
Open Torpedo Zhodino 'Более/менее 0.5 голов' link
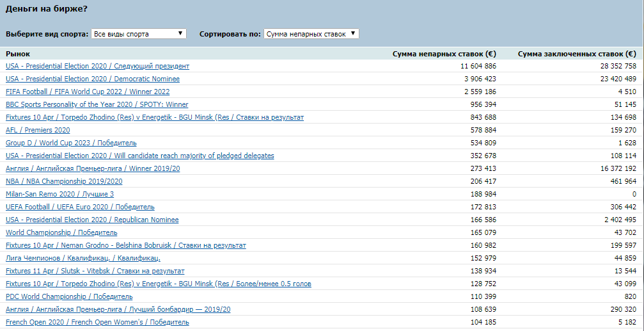coord(159,284)
